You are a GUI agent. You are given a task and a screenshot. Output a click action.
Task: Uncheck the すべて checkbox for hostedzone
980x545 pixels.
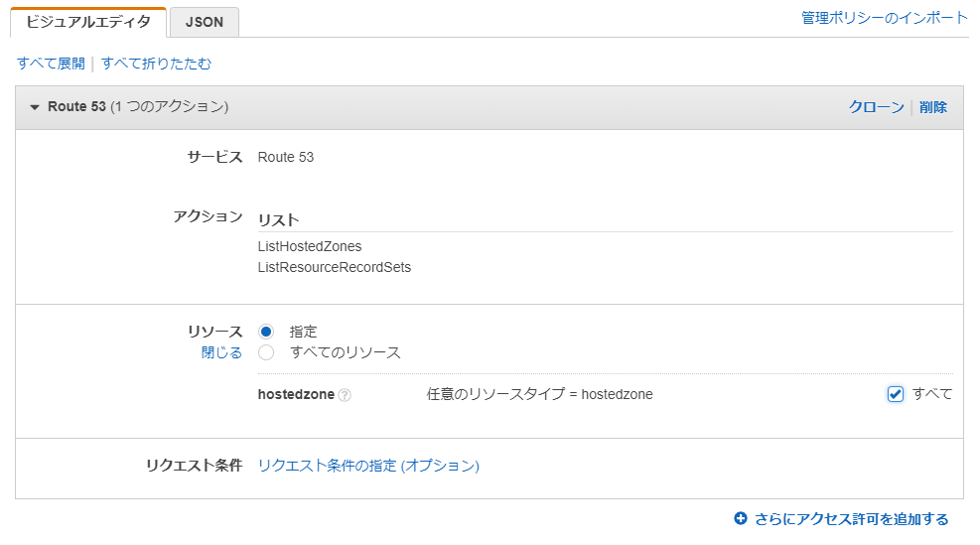pos(895,394)
